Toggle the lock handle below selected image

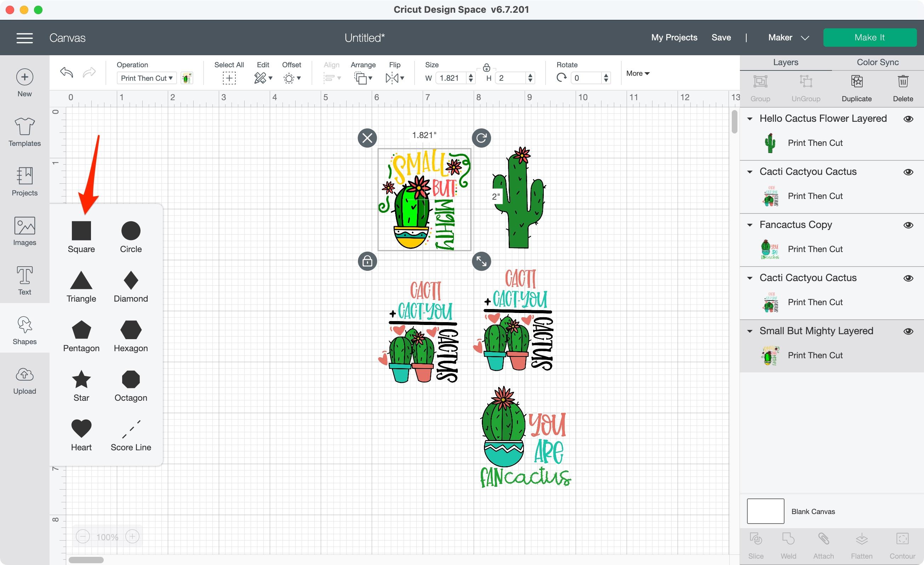(367, 261)
